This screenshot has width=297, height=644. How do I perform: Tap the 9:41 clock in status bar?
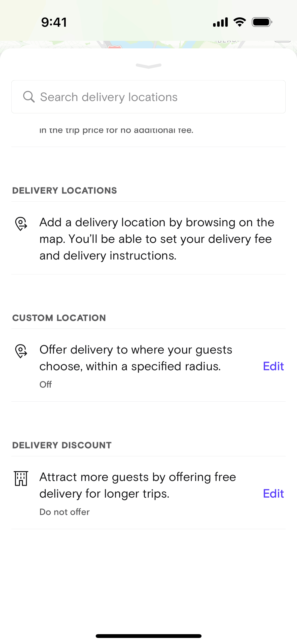54,22
